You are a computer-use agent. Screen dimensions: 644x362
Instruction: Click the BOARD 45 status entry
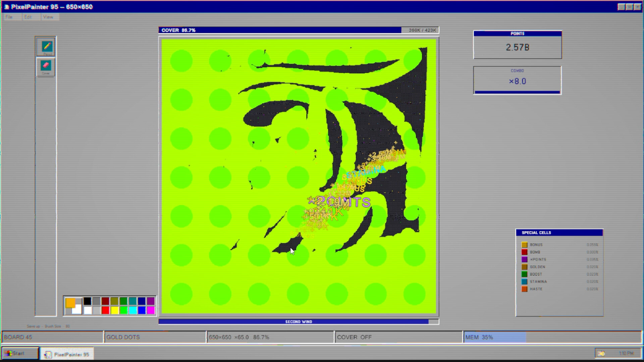(x=53, y=337)
